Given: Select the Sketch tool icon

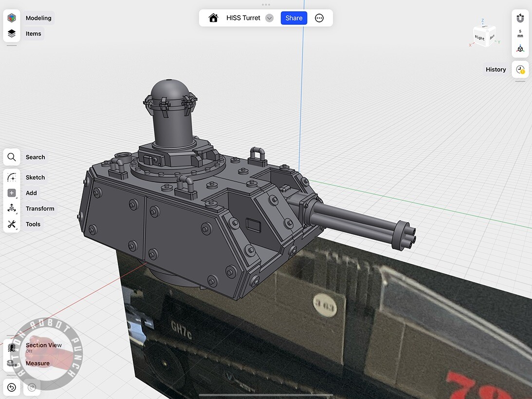Looking at the screenshot, I should 12,177.
